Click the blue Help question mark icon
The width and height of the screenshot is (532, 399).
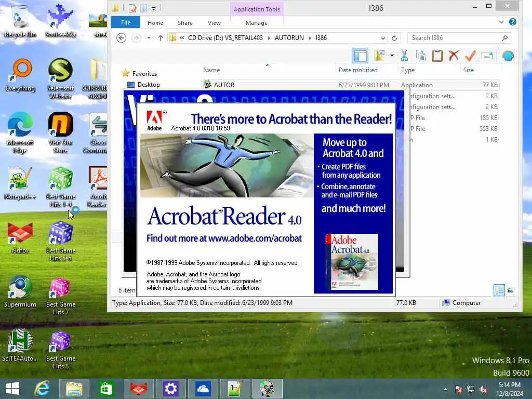[x=513, y=22]
